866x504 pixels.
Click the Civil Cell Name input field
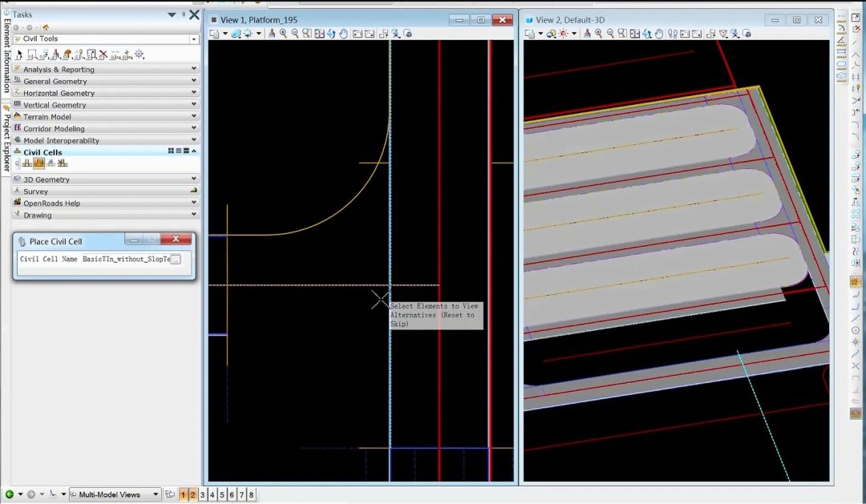126,260
